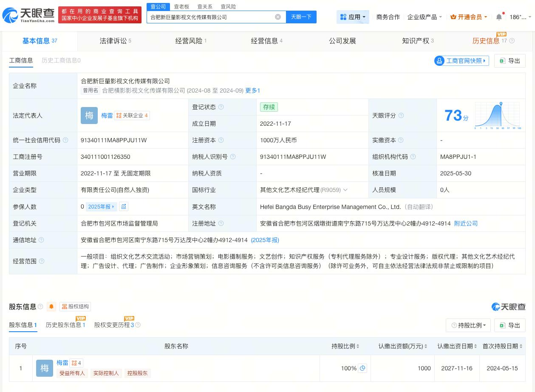Click the help icon beside 经营范围
The height and width of the screenshot is (392, 535).
tap(41, 261)
